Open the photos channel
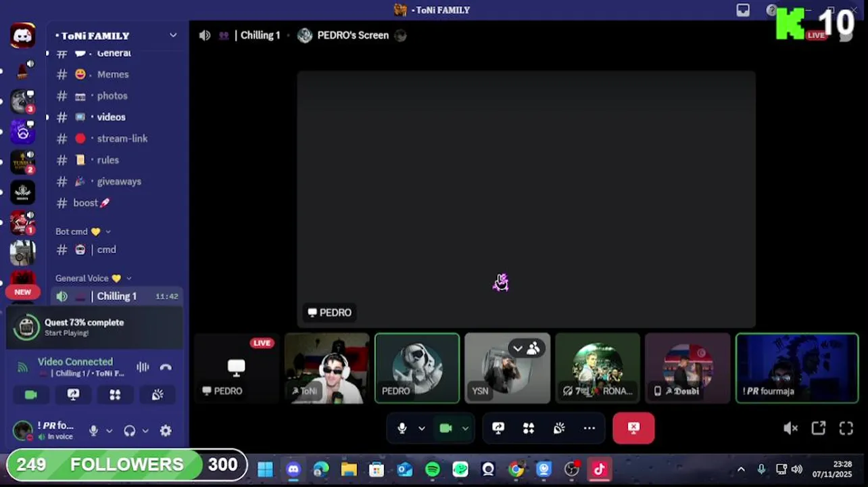The height and width of the screenshot is (487, 868). tap(116, 96)
